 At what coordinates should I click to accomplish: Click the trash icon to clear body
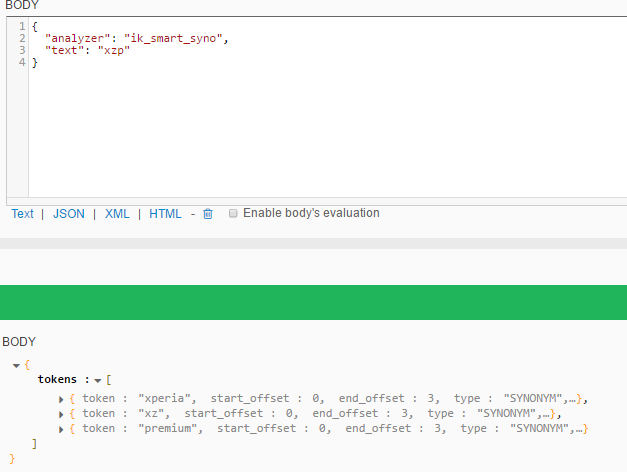(208, 214)
